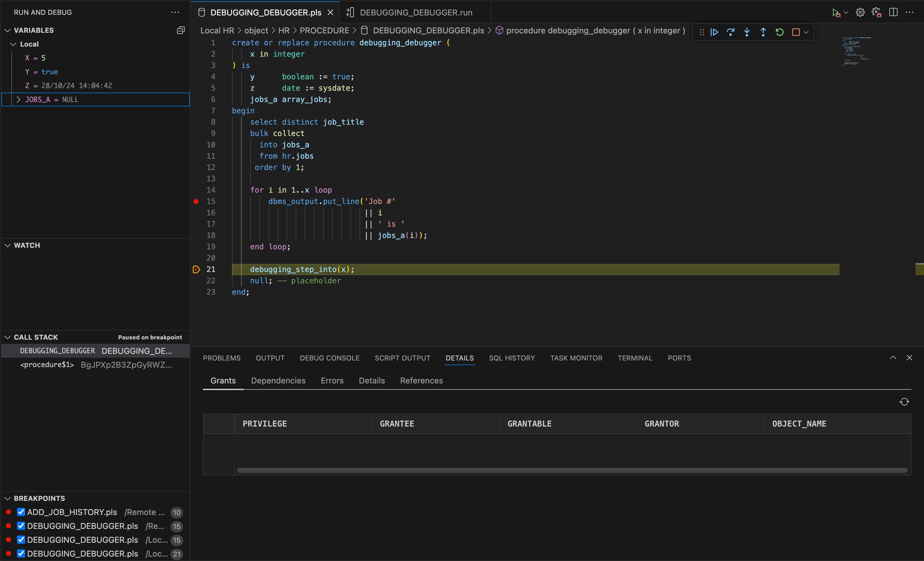Refresh the Grants table data
924x561 pixels.
click(x=904, y=401)
